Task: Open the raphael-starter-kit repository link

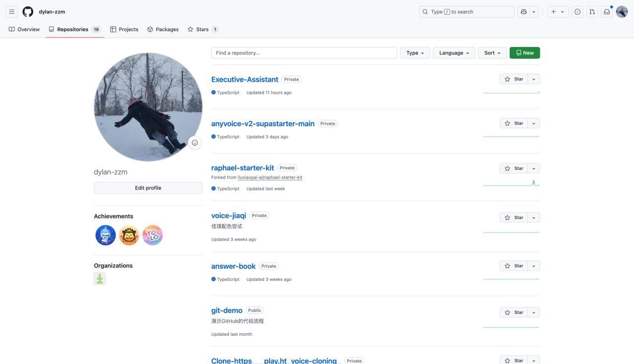Action: [242, 168]
